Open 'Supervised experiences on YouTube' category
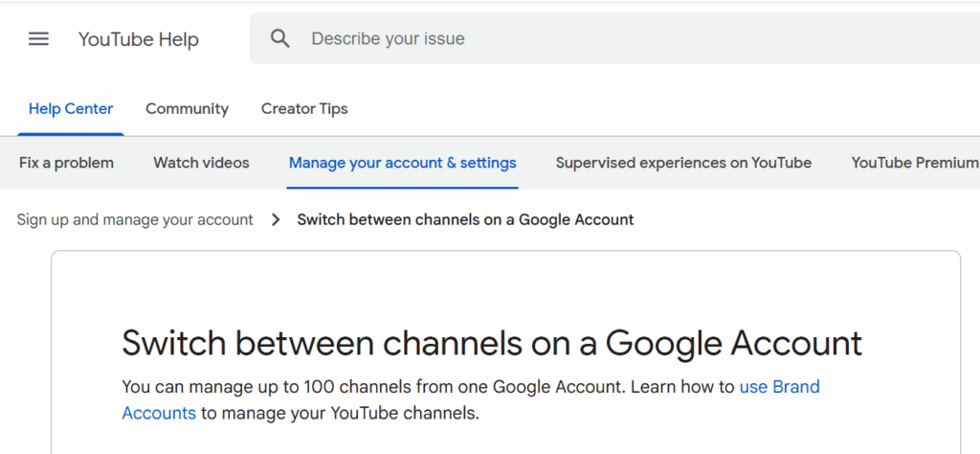This screenshot has height=454, width=980. point(683,163)
